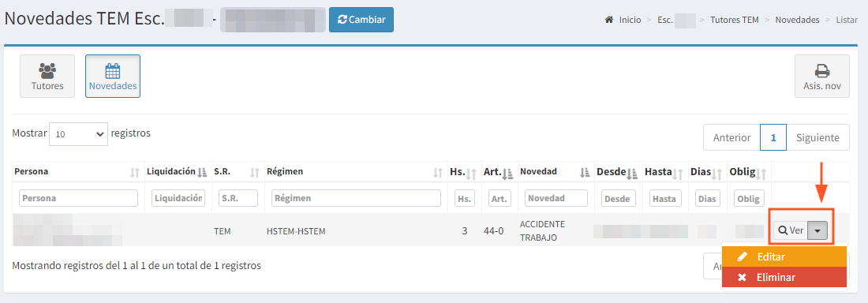Viewport: 868px width, 303px height.
Task: Sort table by Desde column
Action: click(x=618, y=172)
